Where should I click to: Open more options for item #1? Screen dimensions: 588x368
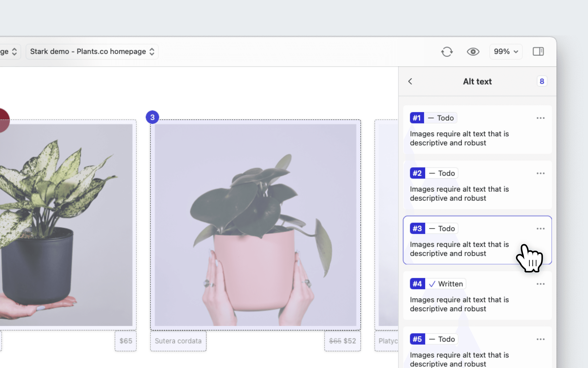pos(540,118)
